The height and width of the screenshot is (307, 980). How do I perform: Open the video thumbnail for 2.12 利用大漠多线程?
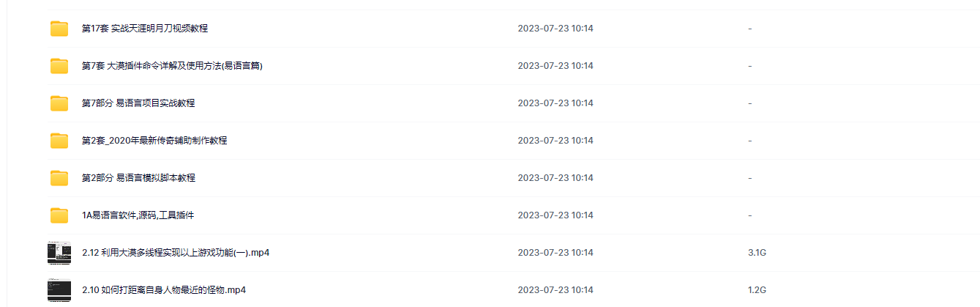59,253
